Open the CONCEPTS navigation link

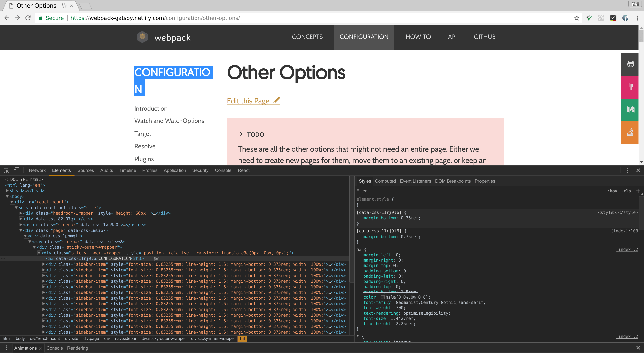click(x=307, y=37)
